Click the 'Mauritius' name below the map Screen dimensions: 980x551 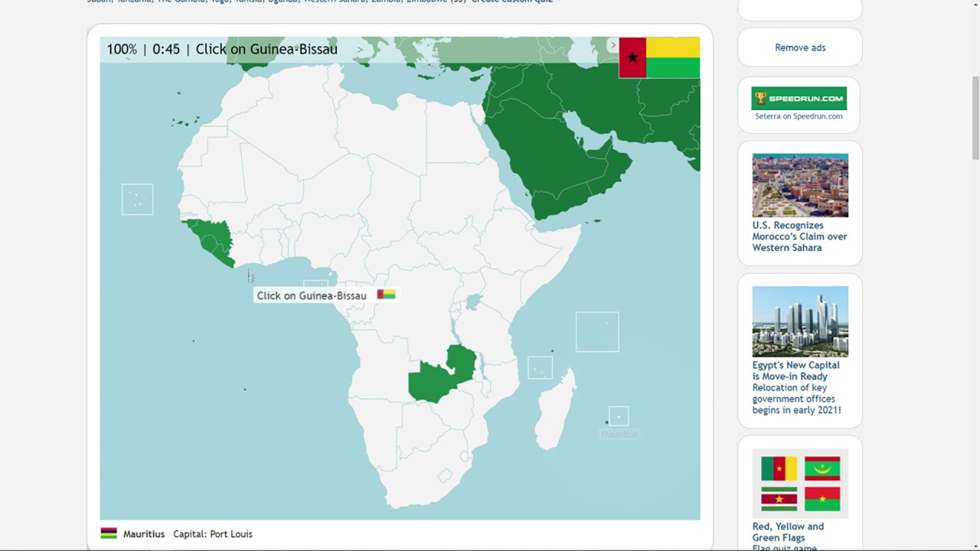tap(144, 533)
